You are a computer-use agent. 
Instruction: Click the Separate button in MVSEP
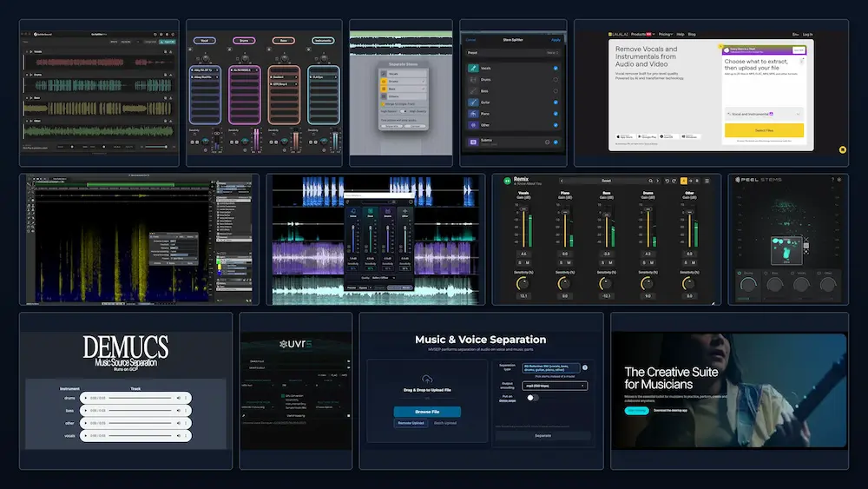tap(542, 436)
